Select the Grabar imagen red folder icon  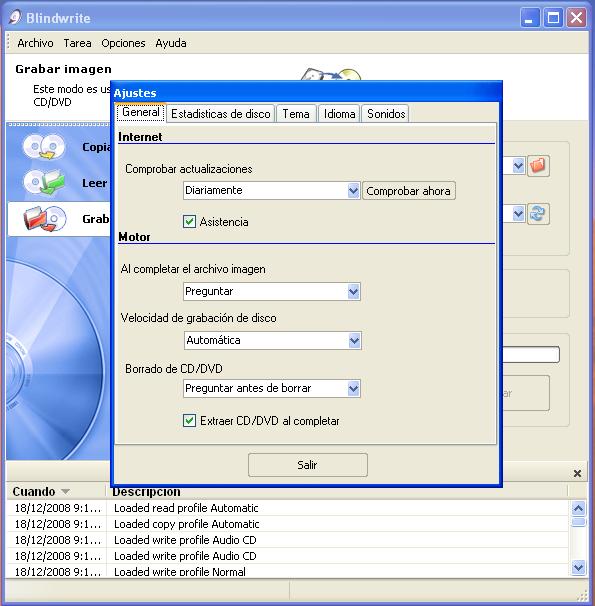pos(45,218)
